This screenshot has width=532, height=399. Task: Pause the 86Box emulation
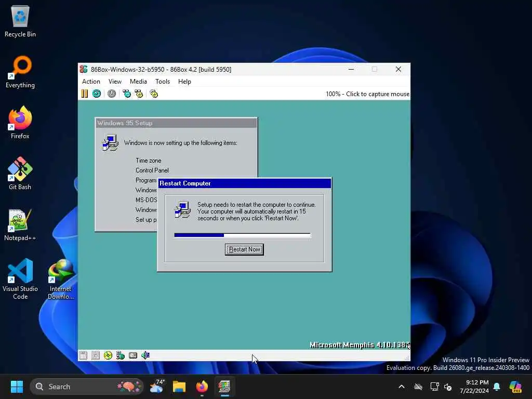point(85,94)
